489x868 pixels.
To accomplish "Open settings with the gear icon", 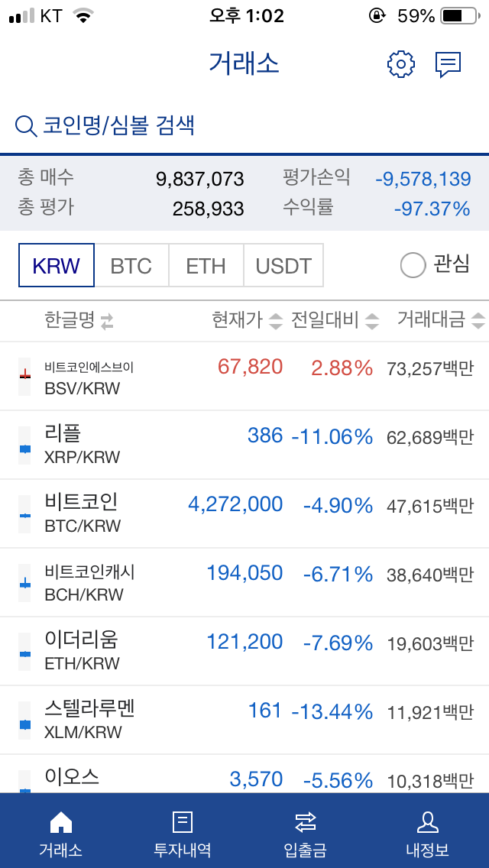I will coord(400,64).
